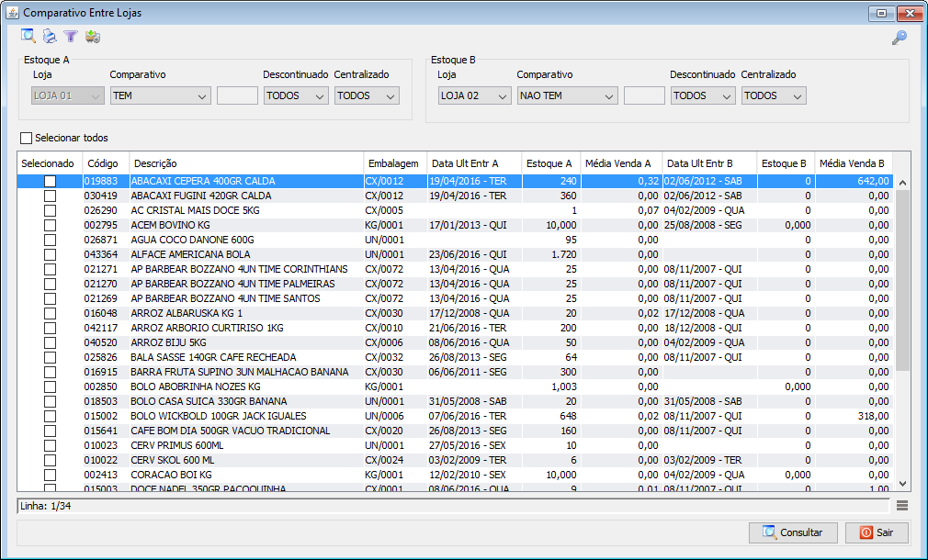Select row CAFE BOM DIA 500GR VACUO TRADICIONAL
928x560 pixels.
tap(455, 431)
